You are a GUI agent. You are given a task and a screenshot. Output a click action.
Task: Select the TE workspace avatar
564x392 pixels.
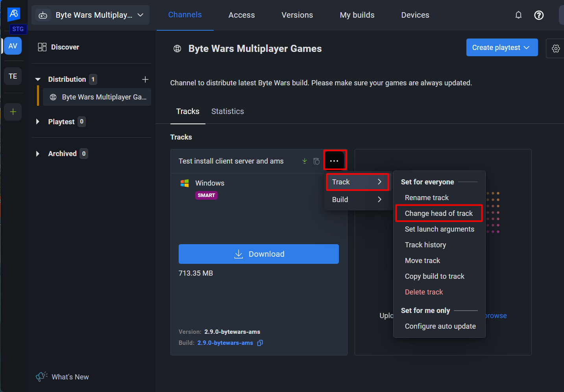coord(13,76)
